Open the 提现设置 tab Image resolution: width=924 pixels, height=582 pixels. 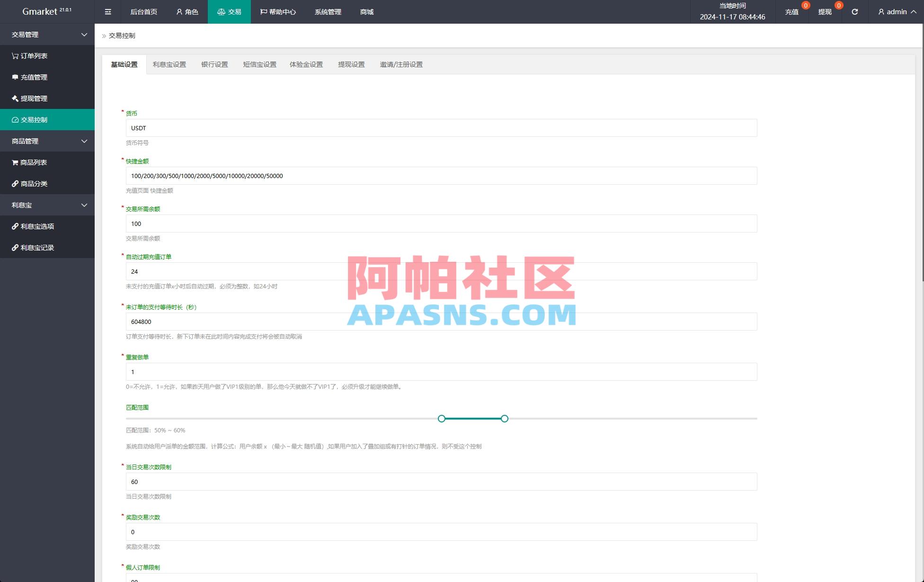(351, 64)
